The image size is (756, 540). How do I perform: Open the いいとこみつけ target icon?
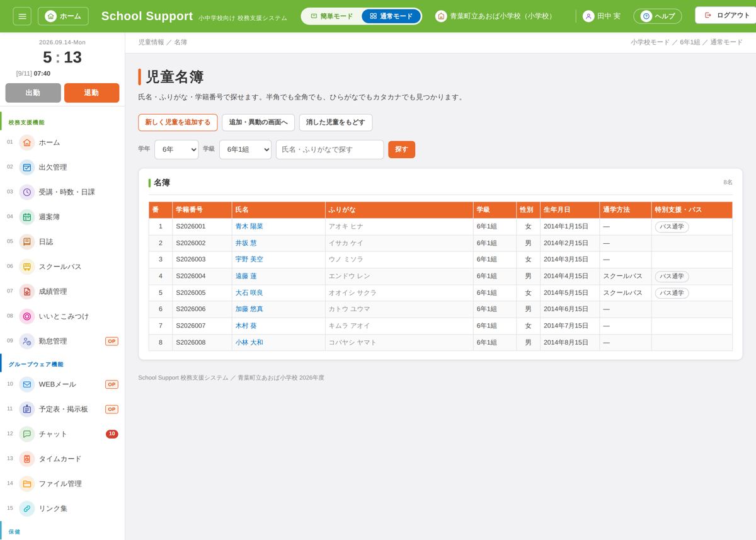[x=27, y=316]
